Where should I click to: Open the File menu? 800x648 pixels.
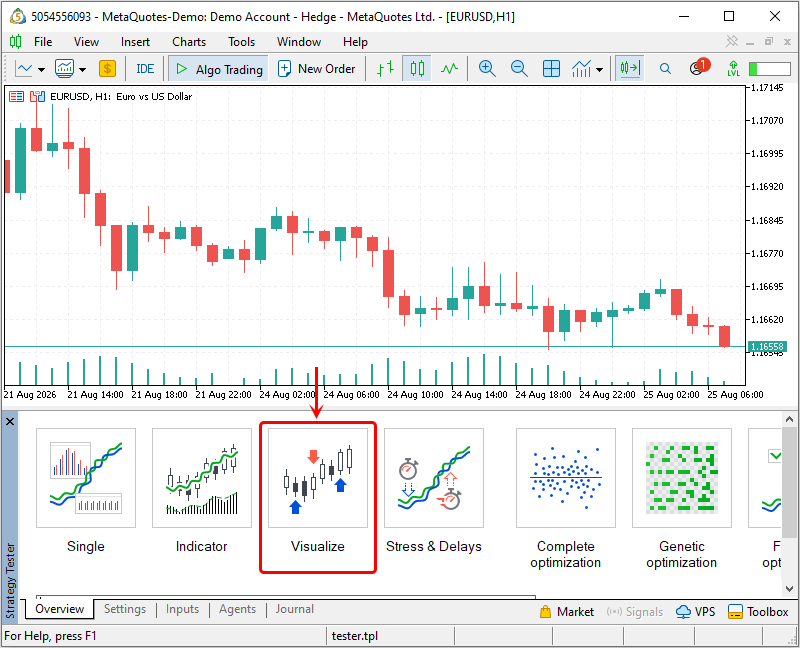(43, 42)
